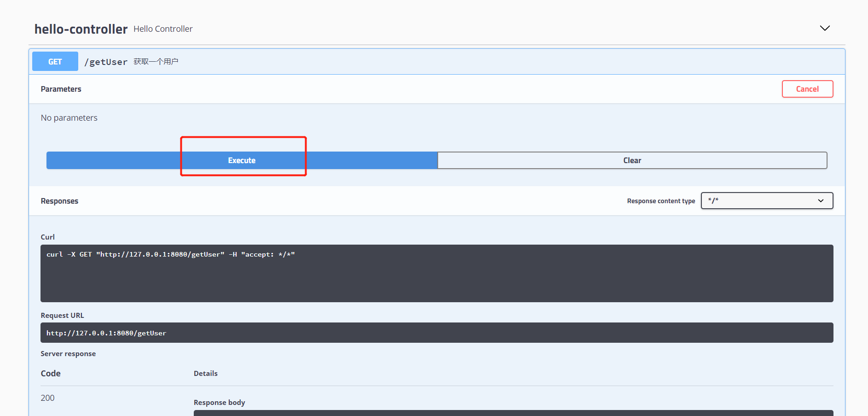Click the Details column header
Viewport: 868px width, 416px height.
pos(205,374)
